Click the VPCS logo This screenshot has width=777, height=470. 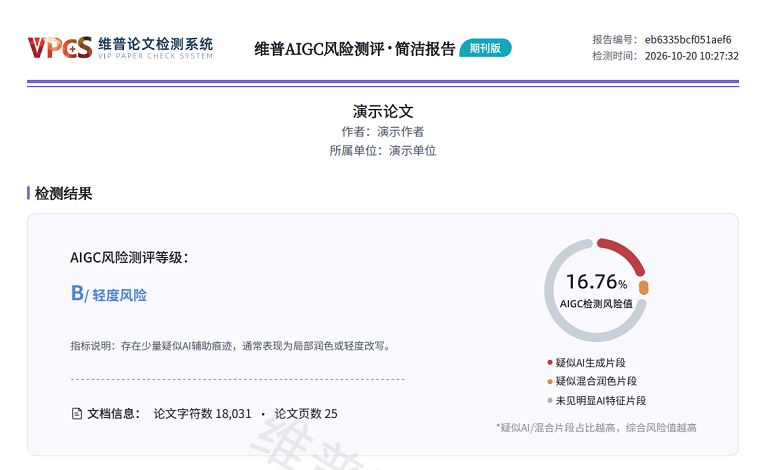(x=60, y=48)
